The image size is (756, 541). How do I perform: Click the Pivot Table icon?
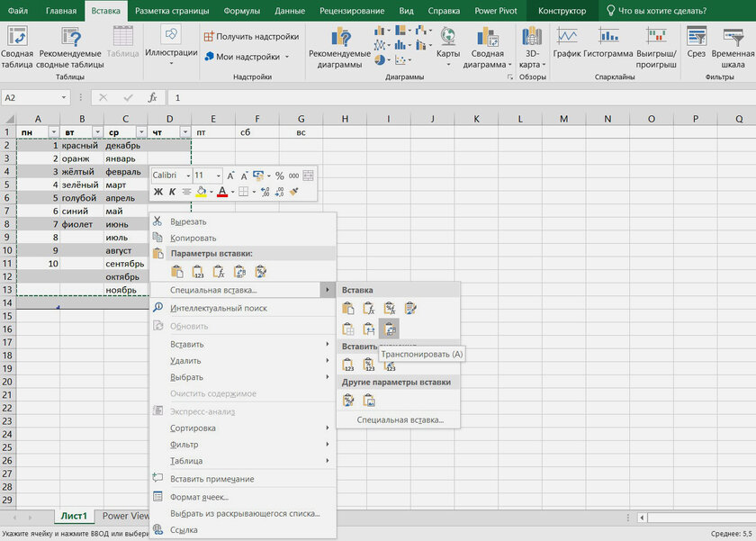17,48
